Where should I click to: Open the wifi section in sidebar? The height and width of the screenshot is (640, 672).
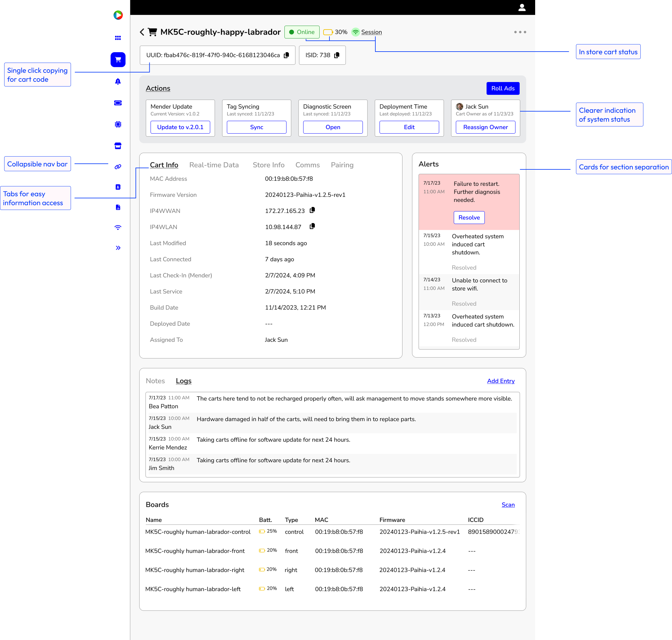[118, 228]
